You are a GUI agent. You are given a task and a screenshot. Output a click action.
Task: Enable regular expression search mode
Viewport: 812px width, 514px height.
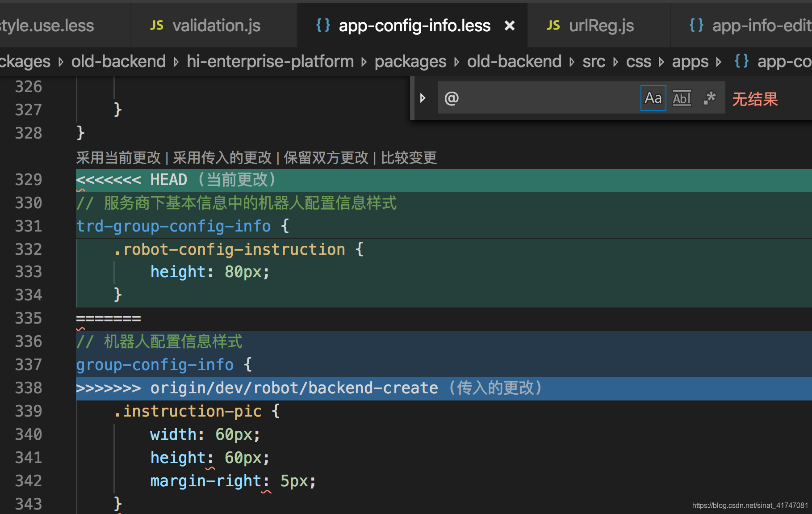click(709, 98)
